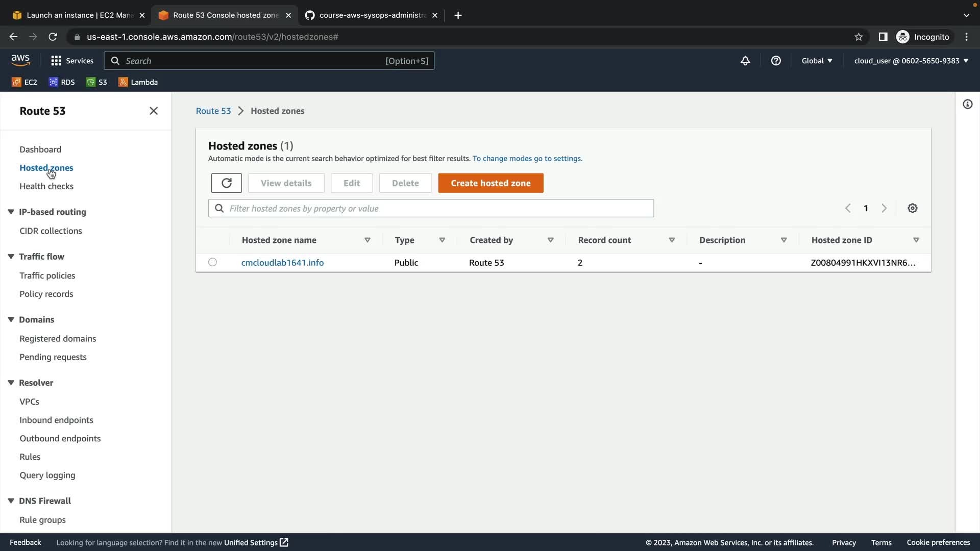Image resolution: width=980 pixels, height=551 pixels.
Task: Open the info panel icon at right
Action: click(967, 105)
